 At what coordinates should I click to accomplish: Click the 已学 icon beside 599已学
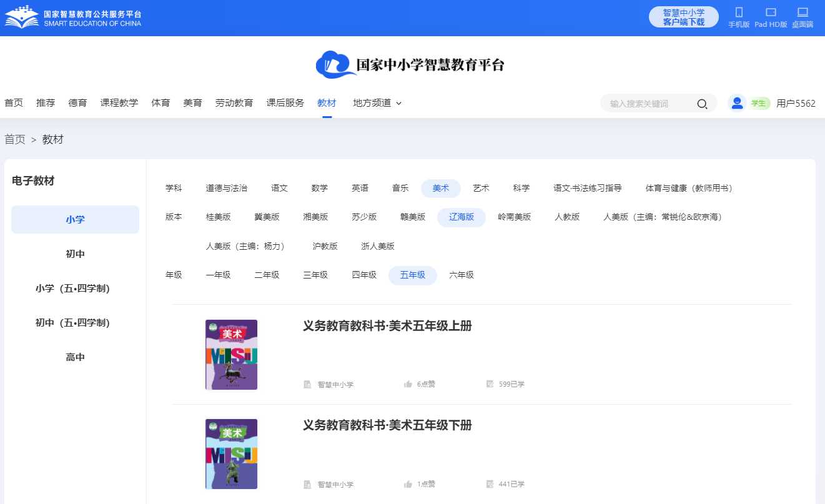(490, 384)
